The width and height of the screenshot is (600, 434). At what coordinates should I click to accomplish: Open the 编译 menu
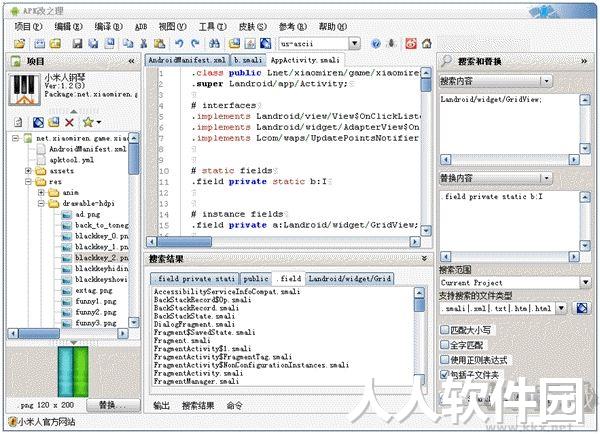[x=109, y=26]
